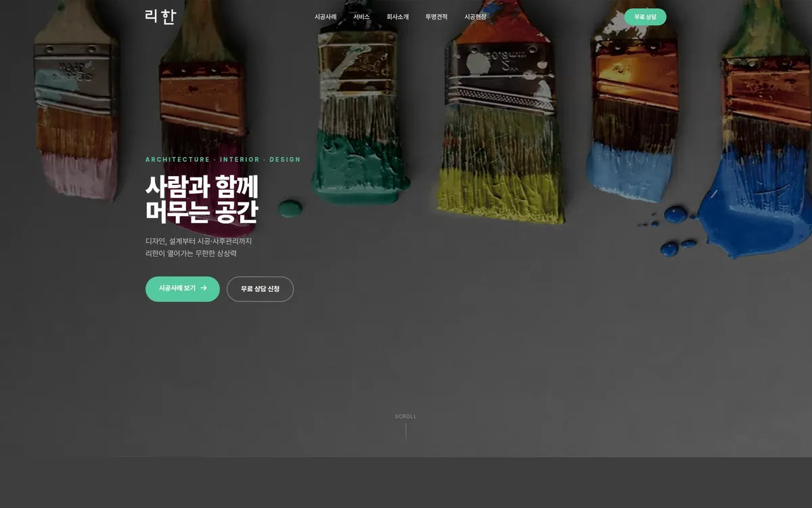Click the 리한이 열어가는 무한한 상상력 text

191,253
